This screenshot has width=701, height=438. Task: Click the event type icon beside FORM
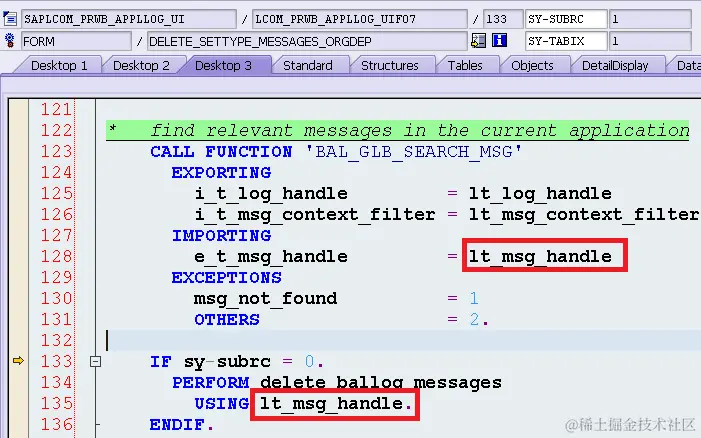pos(9,41)
